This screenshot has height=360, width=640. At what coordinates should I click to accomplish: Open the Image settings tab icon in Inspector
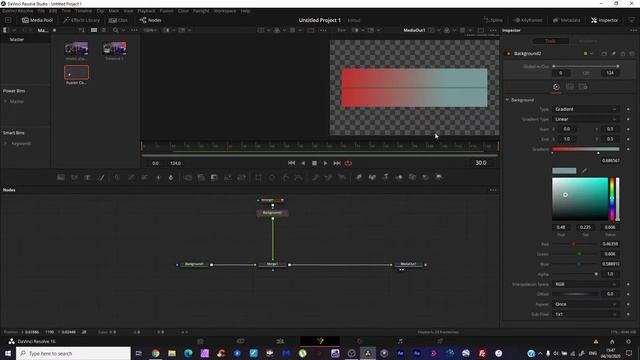coord(570,87)
